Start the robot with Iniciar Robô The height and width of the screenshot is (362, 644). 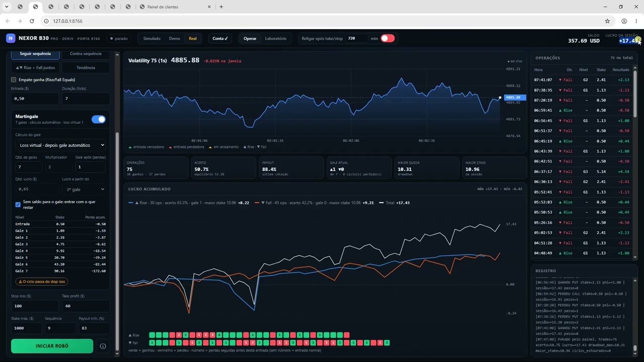(x=52, y=346)
